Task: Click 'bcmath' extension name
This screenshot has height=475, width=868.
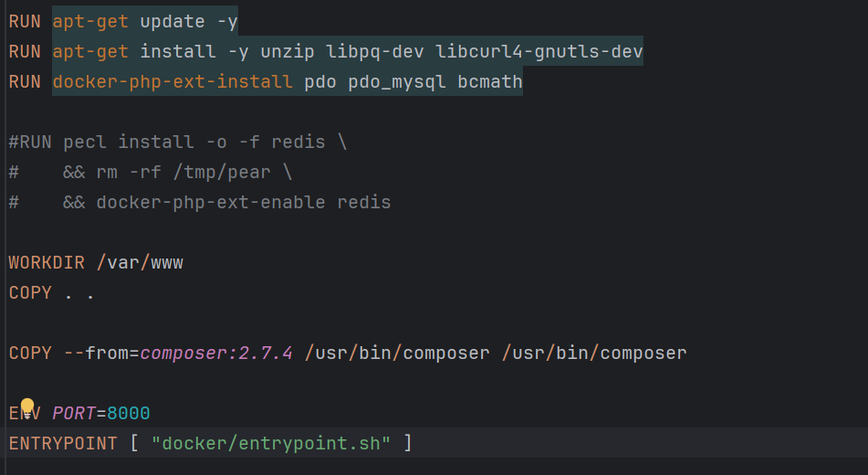Action: point(490,82)
